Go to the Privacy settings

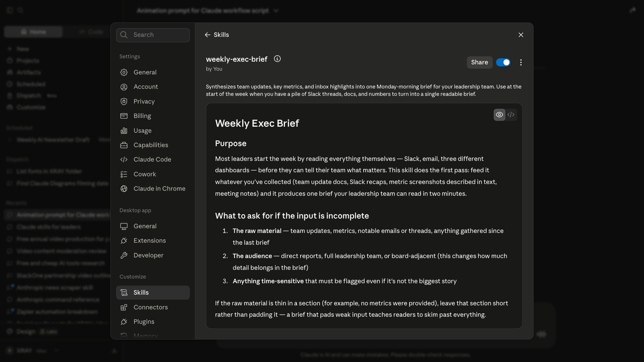153,102
